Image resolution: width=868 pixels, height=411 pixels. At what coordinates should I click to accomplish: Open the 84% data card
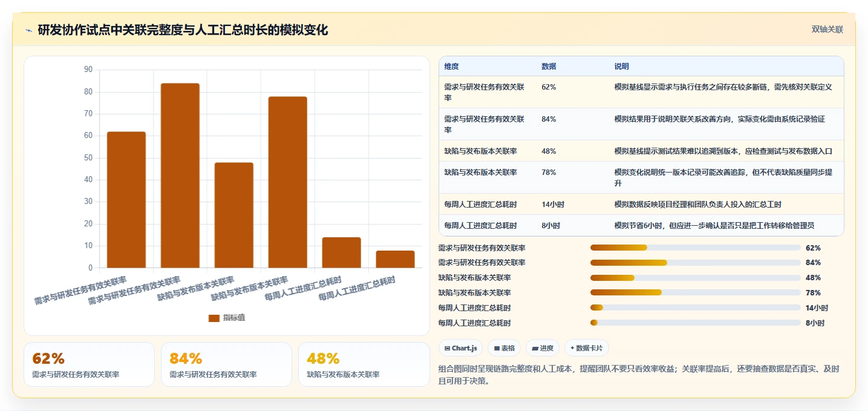226,364
